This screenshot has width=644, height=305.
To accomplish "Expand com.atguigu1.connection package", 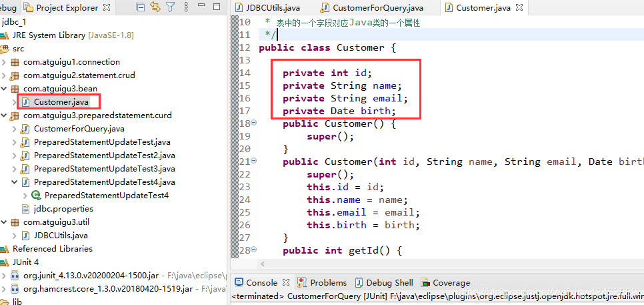I will coord(4,63).
